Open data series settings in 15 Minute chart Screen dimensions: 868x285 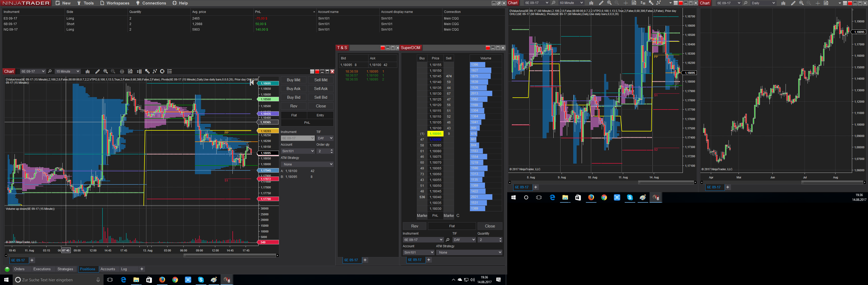point(147,71)
